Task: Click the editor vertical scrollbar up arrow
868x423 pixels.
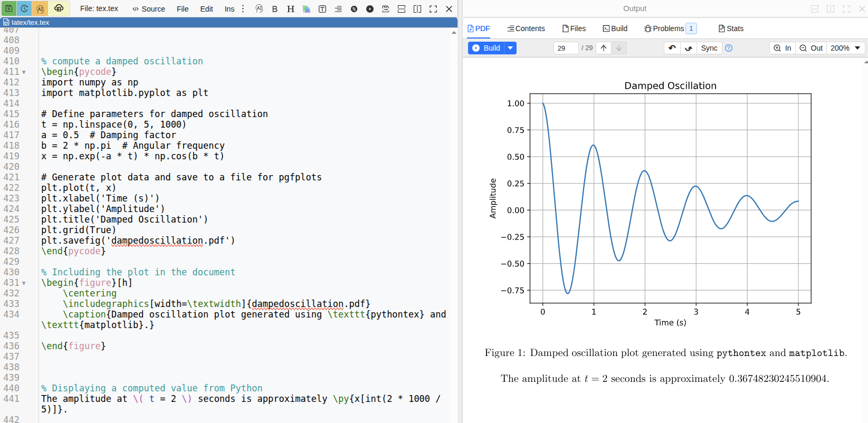Action: (454, 33)
